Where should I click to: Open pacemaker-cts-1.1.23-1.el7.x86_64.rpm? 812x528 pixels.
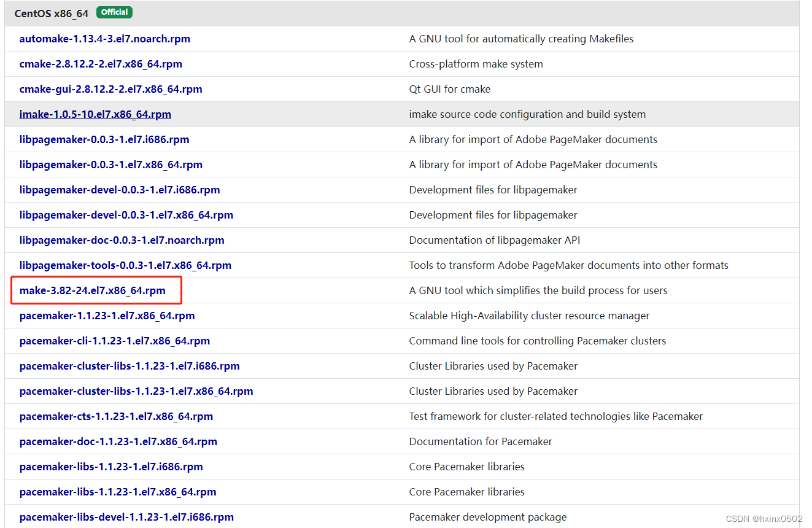(x=117, y=416)
